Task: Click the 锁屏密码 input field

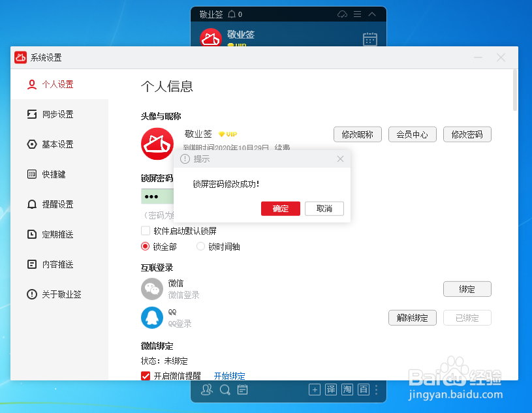Action: [157, 196]
